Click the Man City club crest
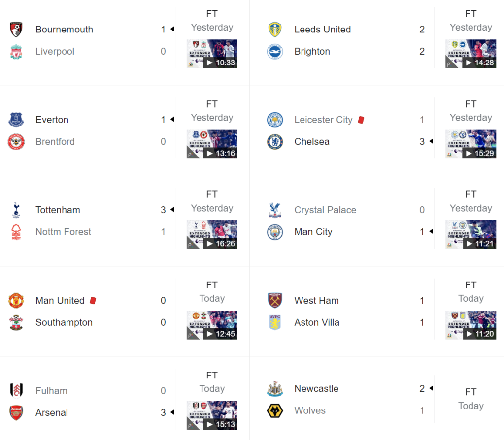 tap(275, 232)
